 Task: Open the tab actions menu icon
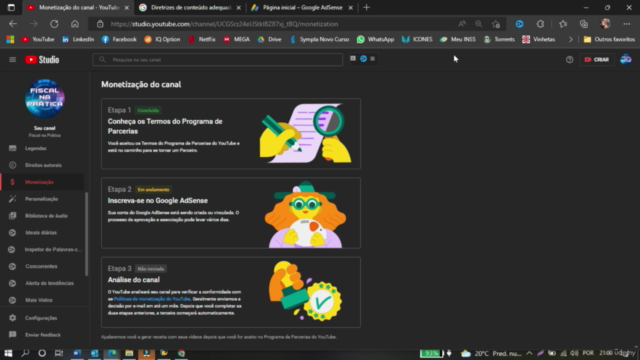pyautogui.click(x=11, y=7)
